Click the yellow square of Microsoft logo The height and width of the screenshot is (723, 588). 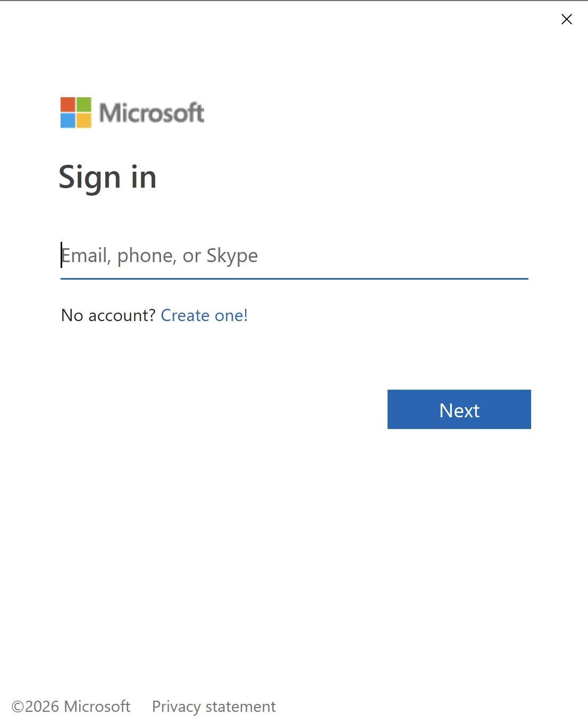point(84,121)
